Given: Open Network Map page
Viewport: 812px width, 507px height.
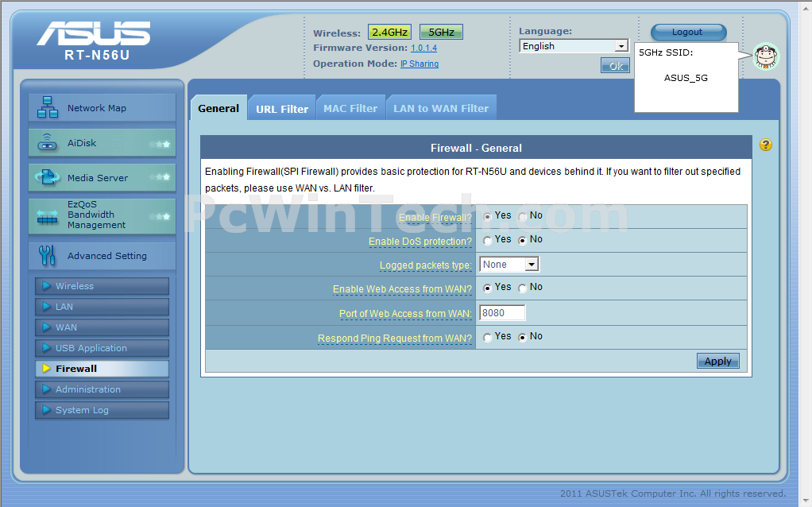Looking at the screenshot, I should (102, 108).
